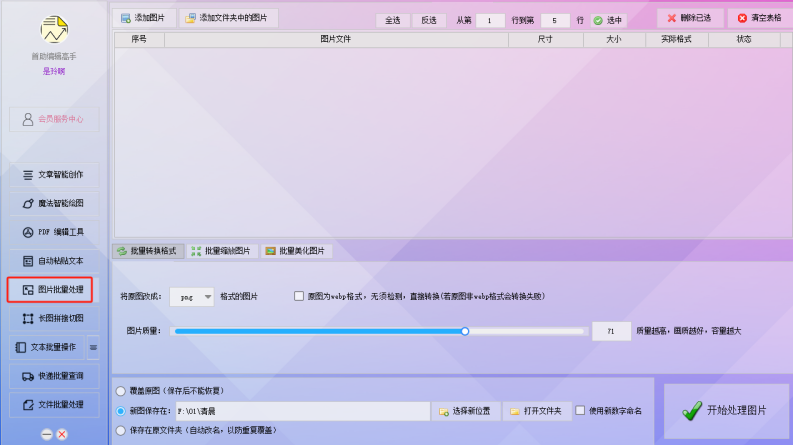Click 实际格式 column header
Viewport: 794px width, 445px height.
pos(677,39)
